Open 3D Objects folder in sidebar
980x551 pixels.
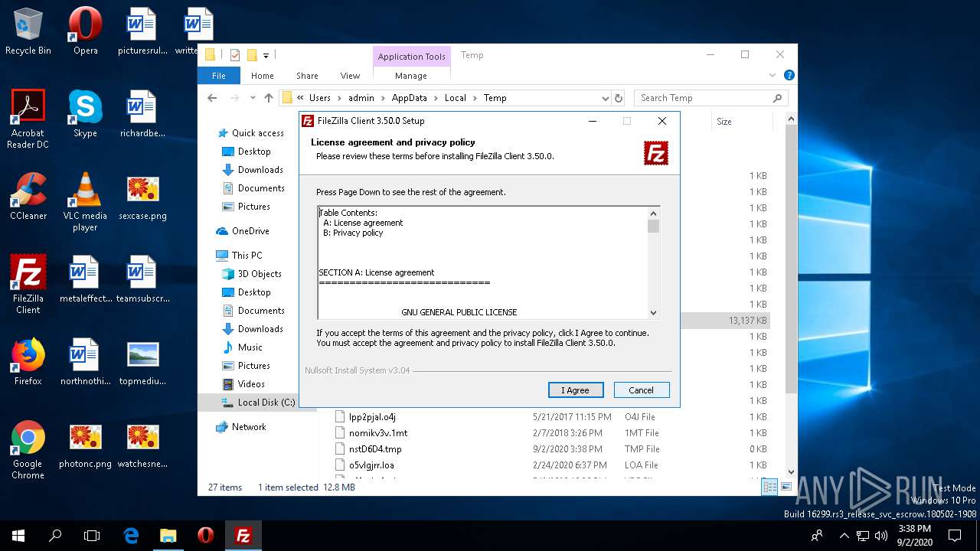point(260,274)
